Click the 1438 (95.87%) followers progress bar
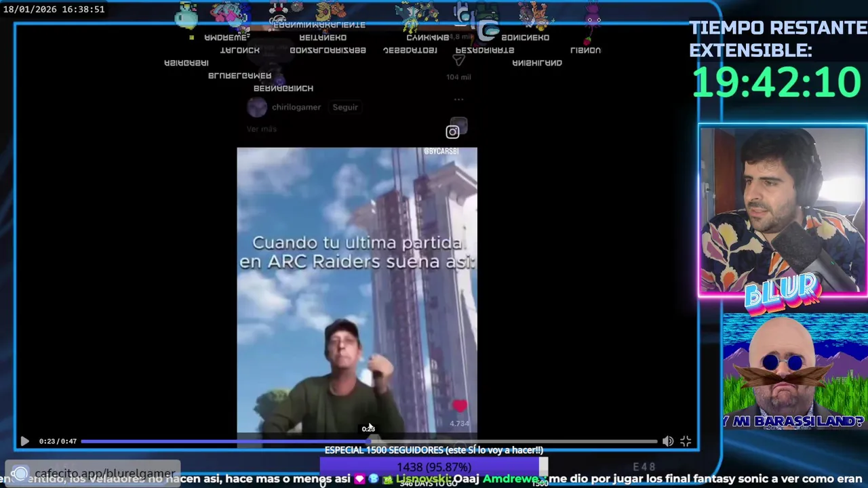 (434, 467)
